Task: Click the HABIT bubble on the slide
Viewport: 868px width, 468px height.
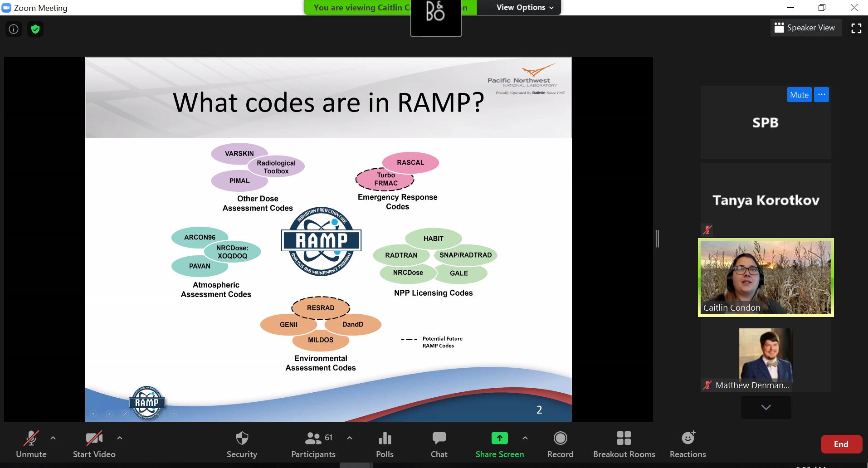Action: tap(434, 239)
